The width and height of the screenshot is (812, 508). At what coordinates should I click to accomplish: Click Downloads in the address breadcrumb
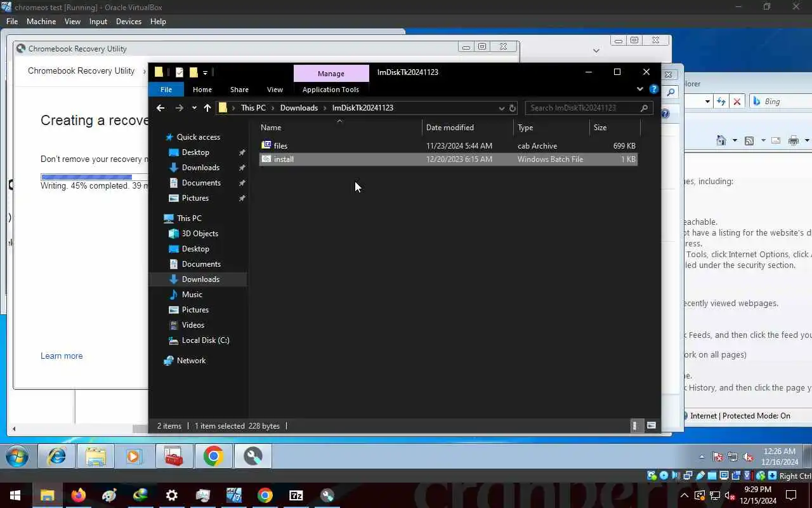coord(299,108)
